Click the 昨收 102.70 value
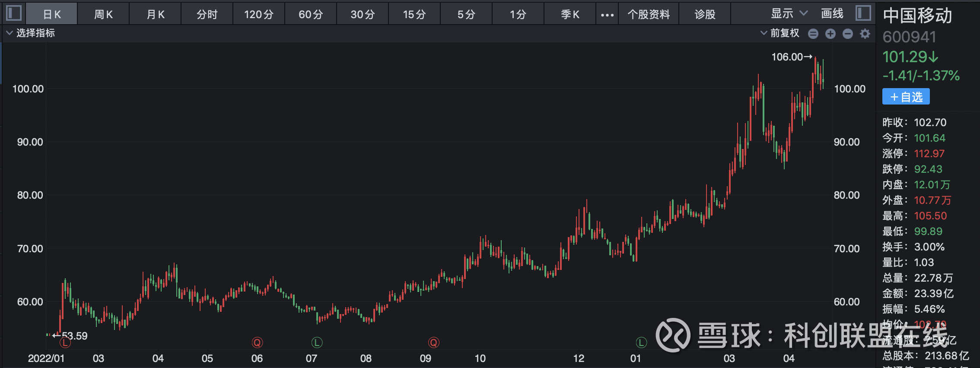 [930, 122]
